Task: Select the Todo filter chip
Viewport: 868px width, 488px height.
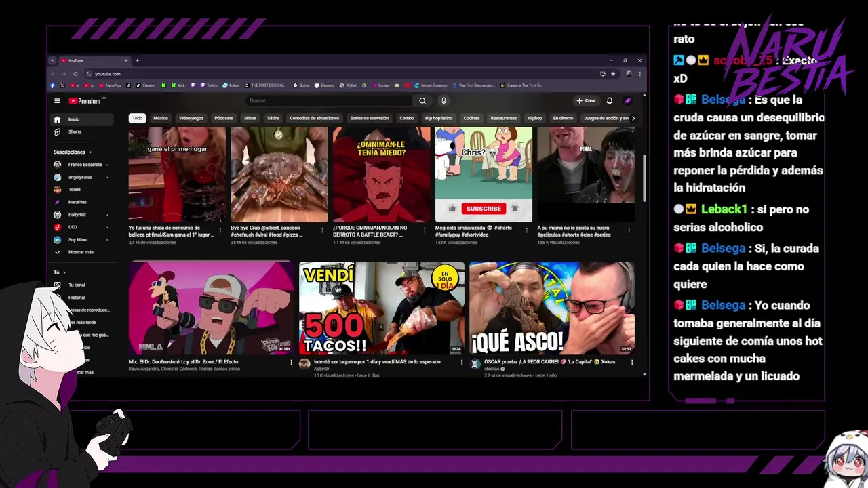Action: (137, 118)
